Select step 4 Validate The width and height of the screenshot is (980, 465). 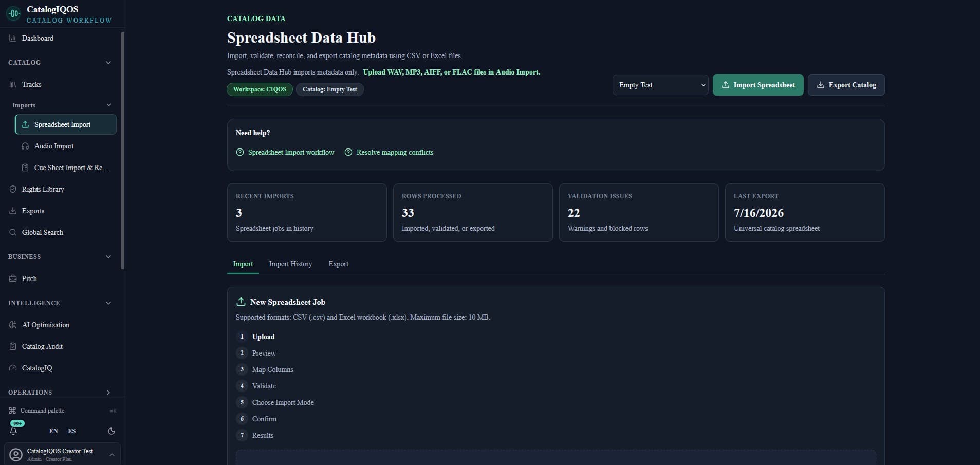[x=256, y=386]
